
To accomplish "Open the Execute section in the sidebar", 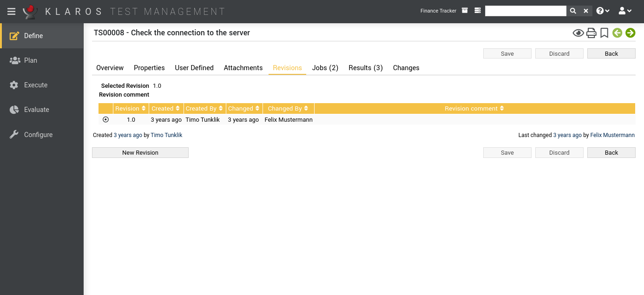I will point(36,85).
